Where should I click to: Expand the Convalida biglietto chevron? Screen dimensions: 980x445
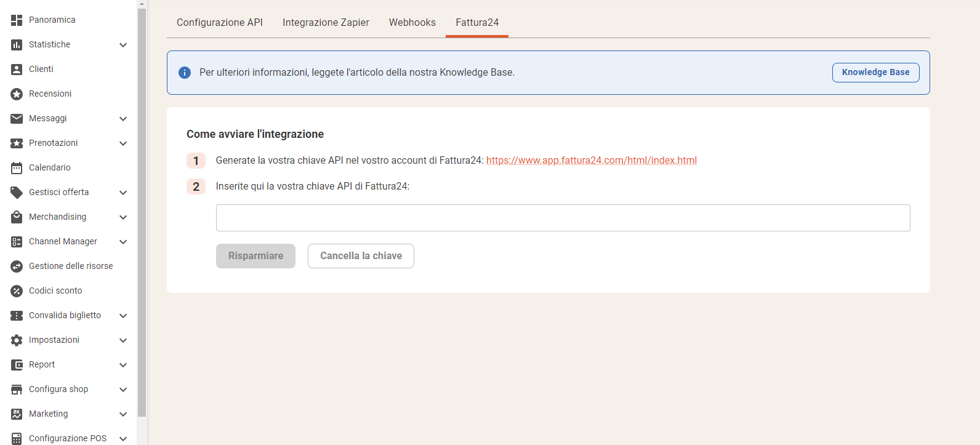tap(123, 316)
